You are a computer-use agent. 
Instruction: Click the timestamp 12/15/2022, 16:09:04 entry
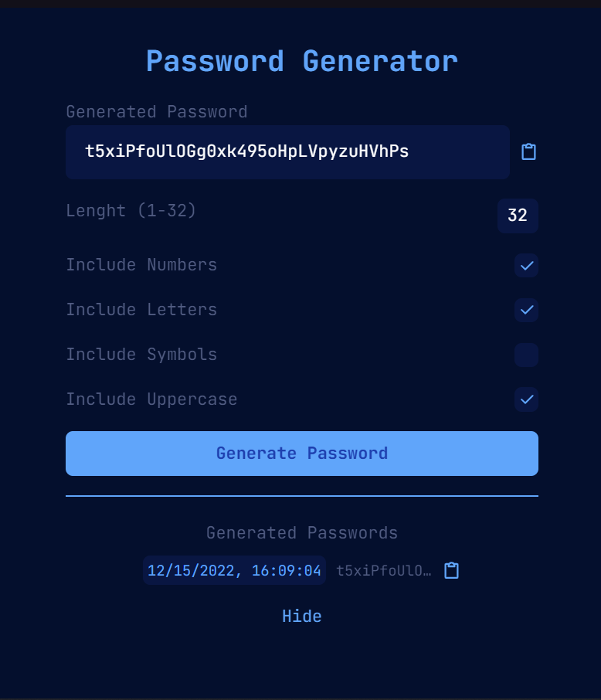(x=234, y=570)
